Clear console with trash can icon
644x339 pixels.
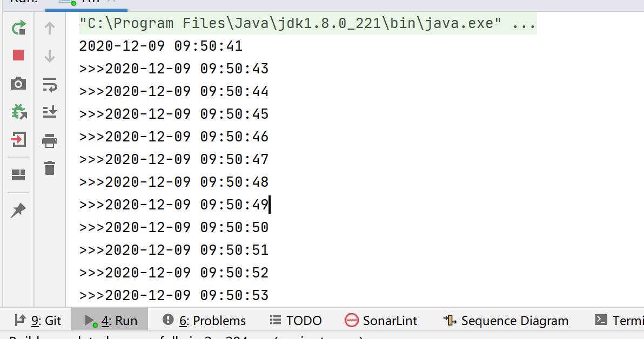click(50, 168)
